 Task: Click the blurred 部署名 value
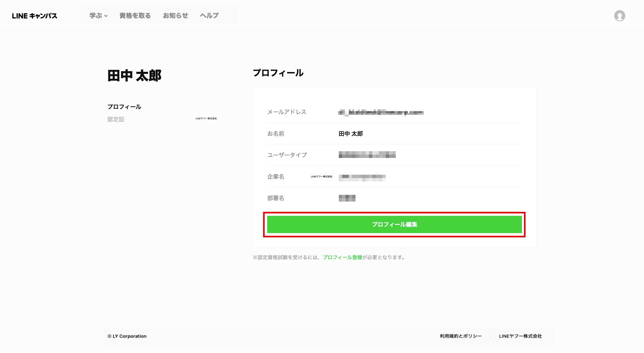tap(347, 198)
